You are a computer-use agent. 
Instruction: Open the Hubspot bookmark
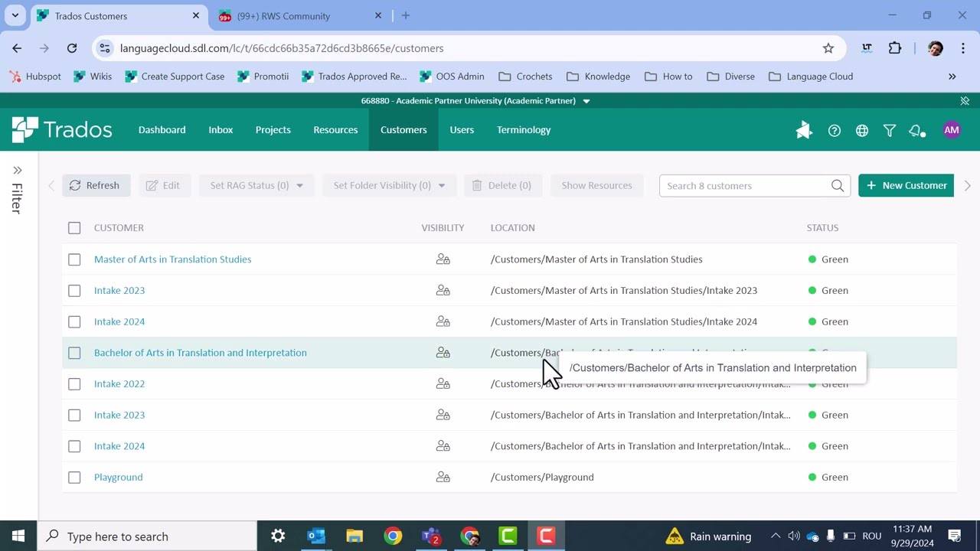[x=35, y=77]
